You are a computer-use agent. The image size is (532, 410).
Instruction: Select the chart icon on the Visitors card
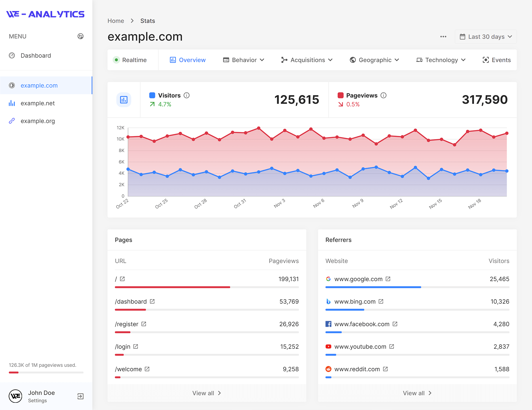point(124,100)
